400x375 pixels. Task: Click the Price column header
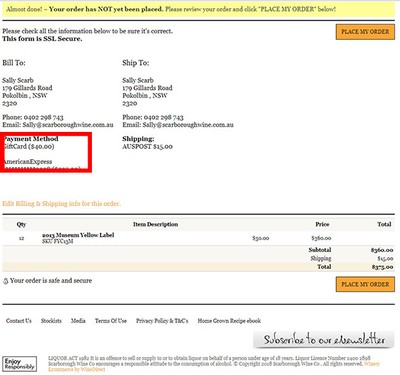pyautogui.click(x=322, y=224)
